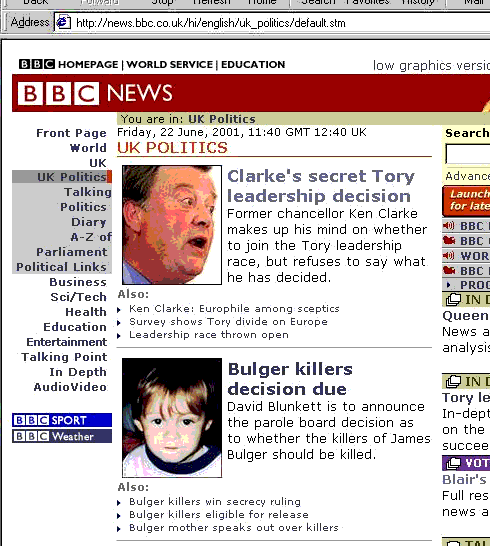The height and width of the screenshot is (546, 490).
Task: Open Bulger killers decision due headline
Action: pyautogui.click(x=290, y=379)
